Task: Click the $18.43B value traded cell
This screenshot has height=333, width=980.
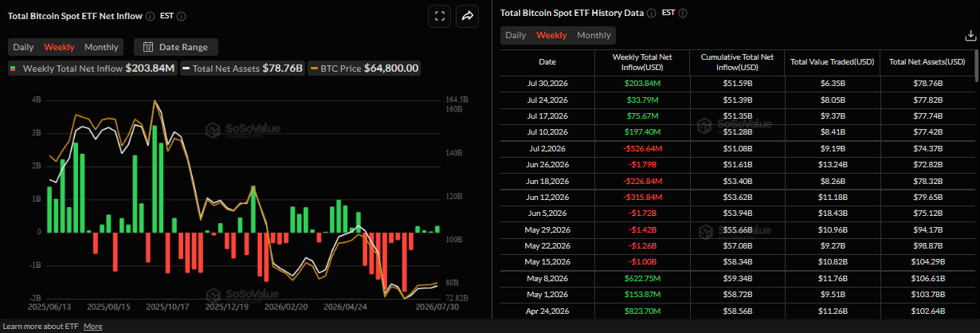Action: tap(832, 213)
